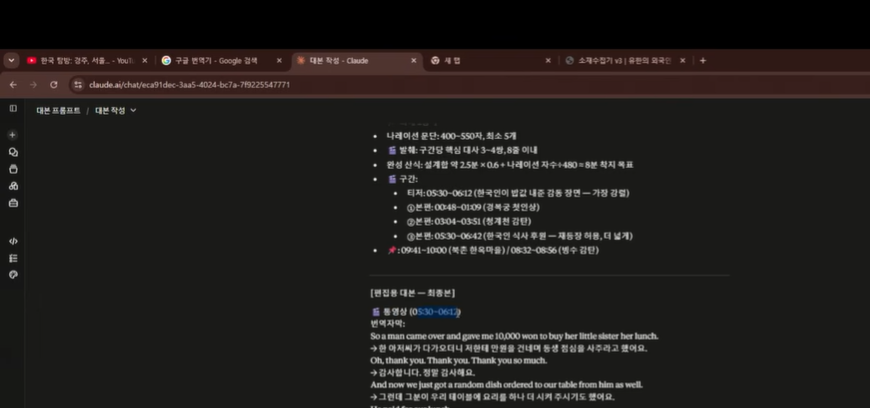Click the 'So a man came over' line
Viewport: 870px width, 408px height.
[x=514, y=336]
